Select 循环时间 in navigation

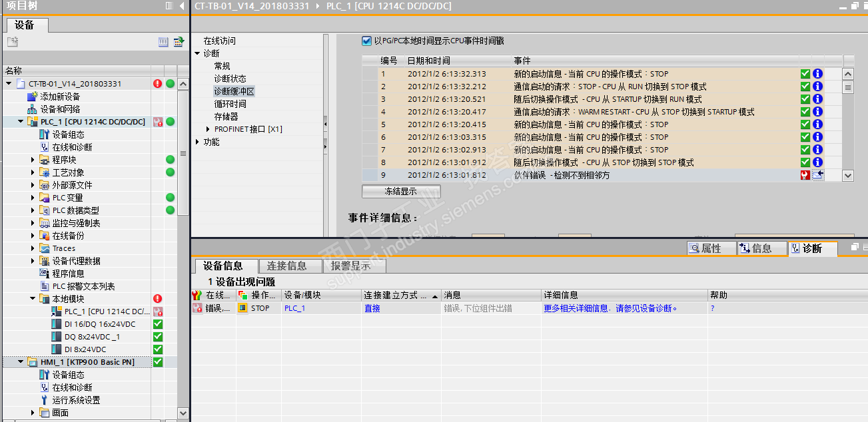[230, 104]
